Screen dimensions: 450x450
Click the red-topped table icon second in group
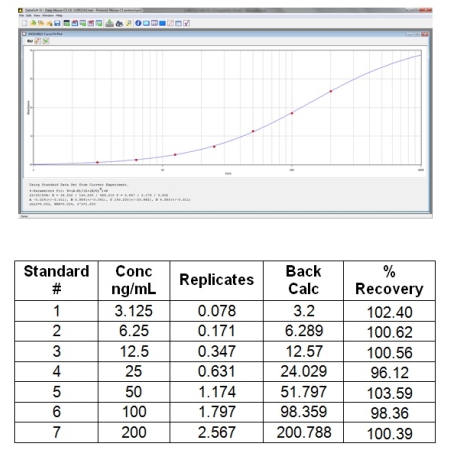tap(75, 23)
